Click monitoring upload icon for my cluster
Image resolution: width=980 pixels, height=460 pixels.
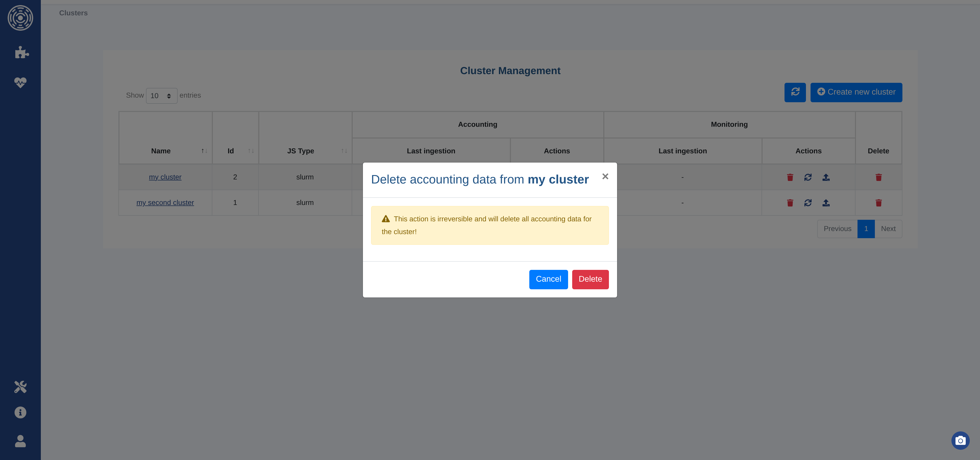click(826, 177)
